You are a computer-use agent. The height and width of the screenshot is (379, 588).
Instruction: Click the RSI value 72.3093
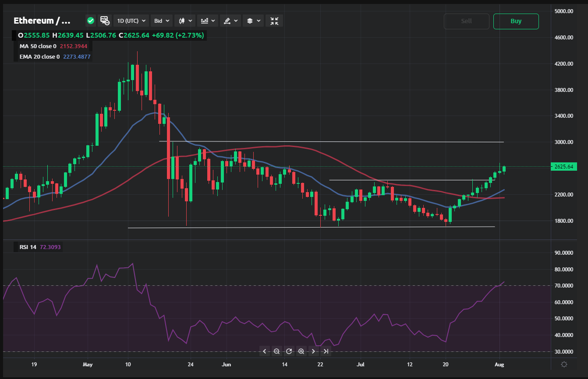pyautogui.click(x=50, y=247)
